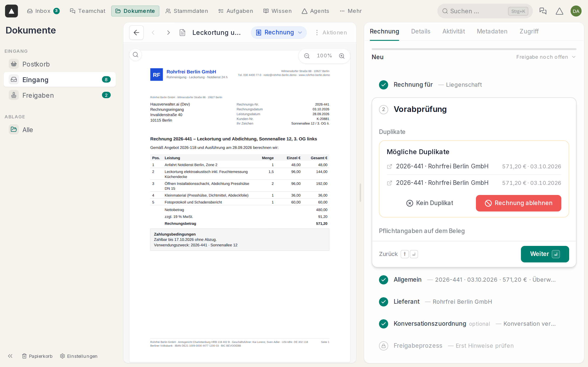Viewport: 588px width, 367px height.
Task: Toggle the Lieferant step checkmark
Action: [383, 302]
